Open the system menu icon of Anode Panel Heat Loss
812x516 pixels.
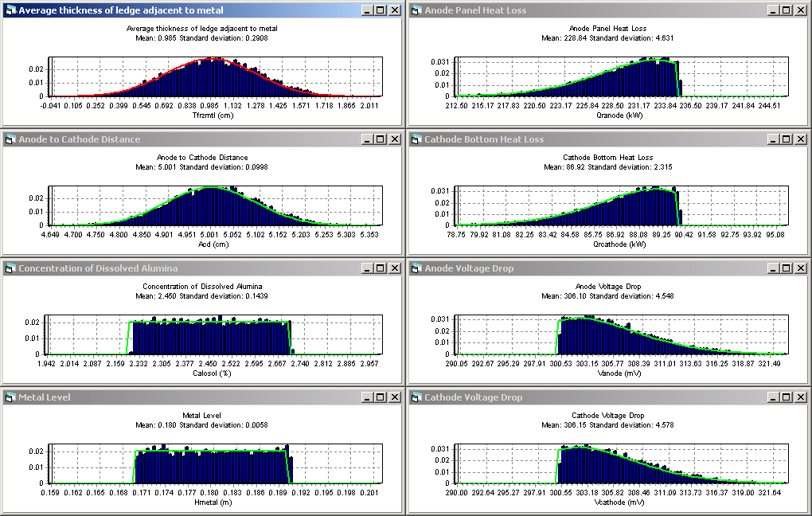(x=416, y=10)
